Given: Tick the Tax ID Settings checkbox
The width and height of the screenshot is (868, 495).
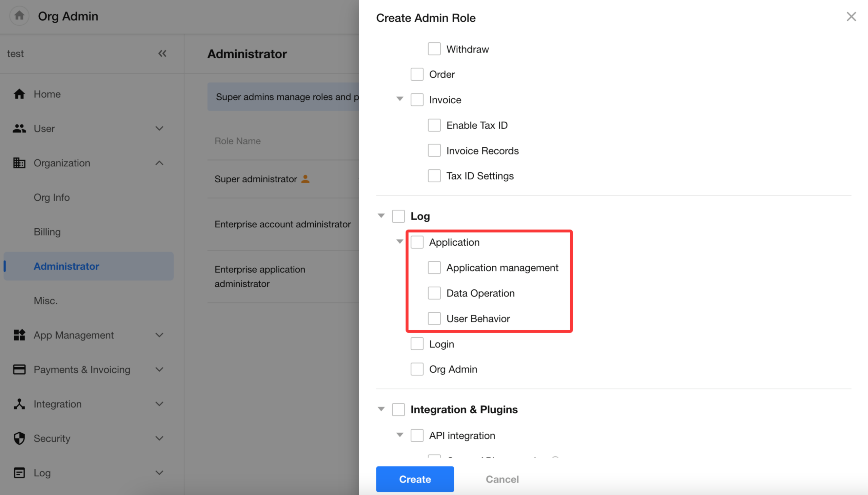Looking at the screenshot, I should click(x=434, y=176).
